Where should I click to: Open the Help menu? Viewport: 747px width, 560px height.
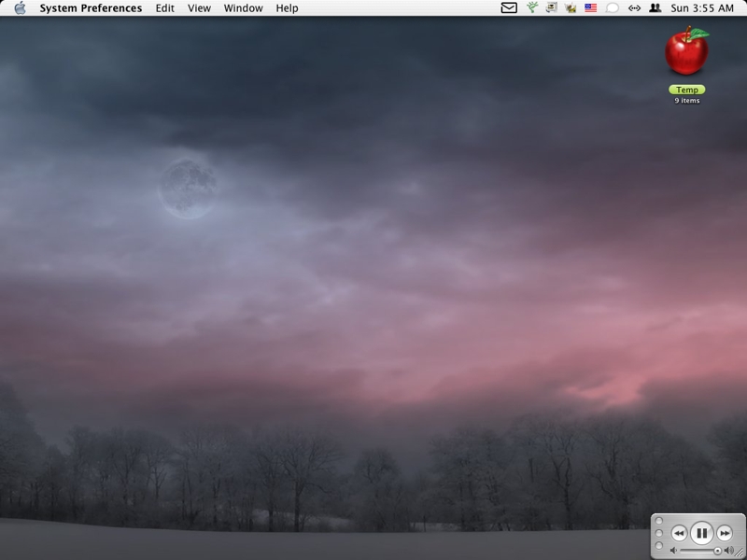coord(287,8)
